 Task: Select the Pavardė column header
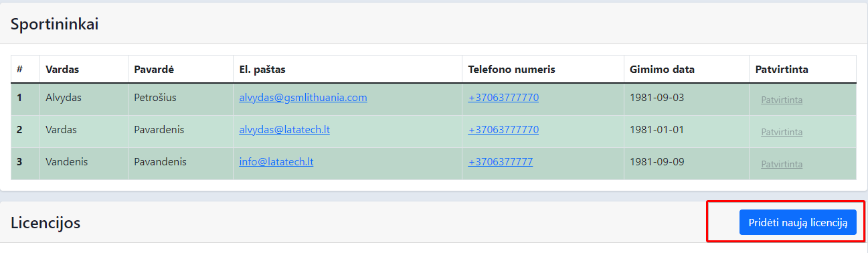click(154, 70)
